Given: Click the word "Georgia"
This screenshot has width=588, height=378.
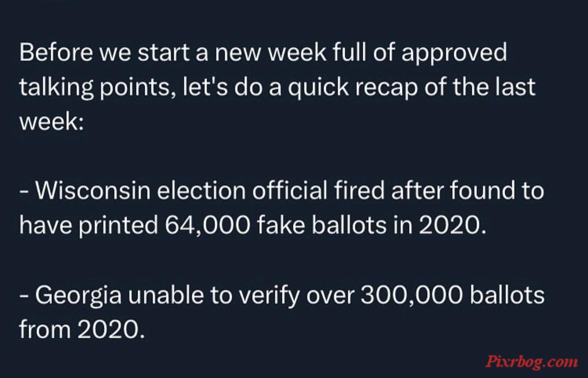Looking at the screenshot, I should (78, 296).
